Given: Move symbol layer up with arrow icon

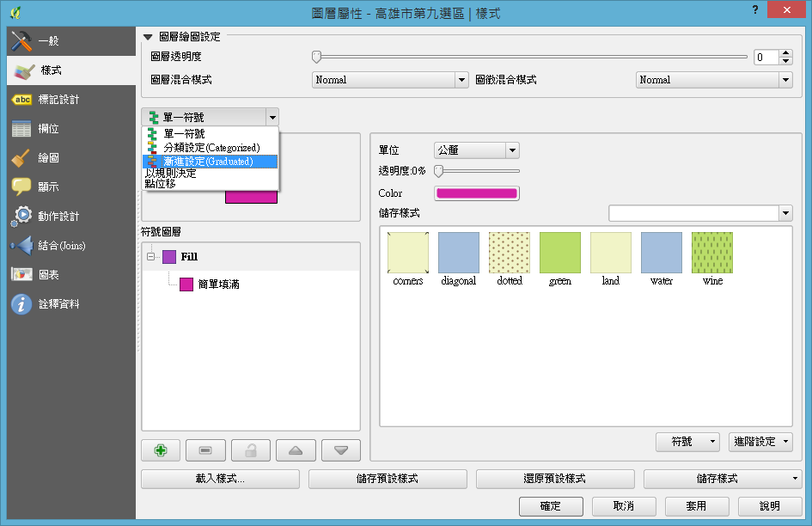Looking at the screenshot, I should point(296,450).
